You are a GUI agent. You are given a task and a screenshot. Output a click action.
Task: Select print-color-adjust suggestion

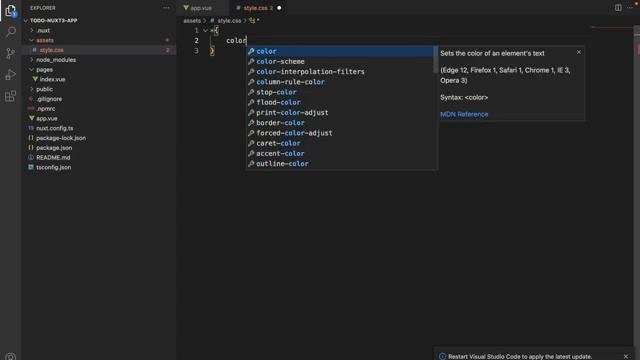[340, 113]
